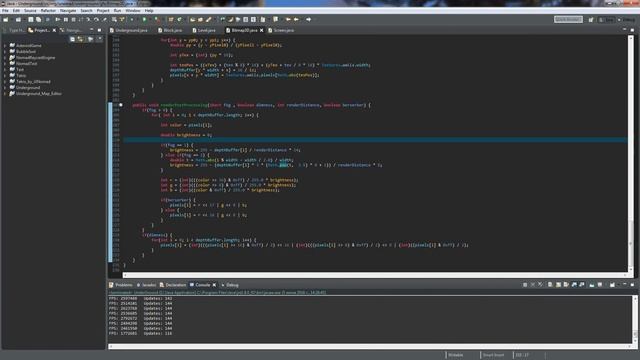The width and height of the screenshot is (640, 360).
Task: Click the Suspend debug toolbar icon
Action: coord(66,19)
